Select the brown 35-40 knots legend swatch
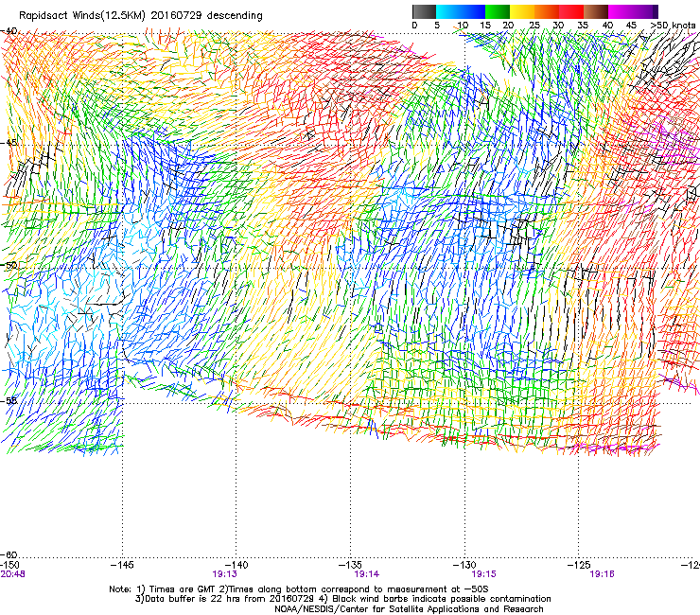Screen dimensions: 700x615 tap(596, 11)
